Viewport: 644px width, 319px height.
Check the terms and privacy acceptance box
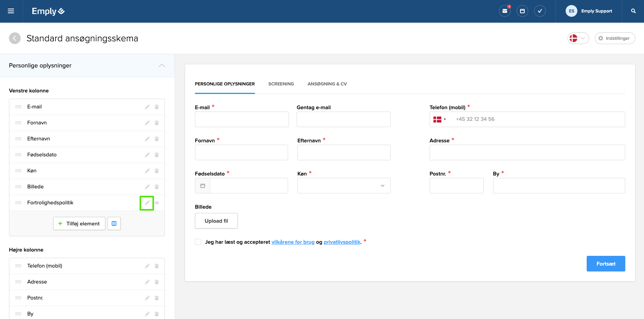coord(198,242)
